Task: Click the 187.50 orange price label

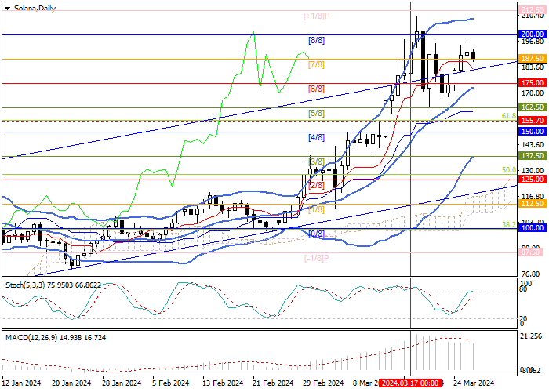Action: coord(533,59)
